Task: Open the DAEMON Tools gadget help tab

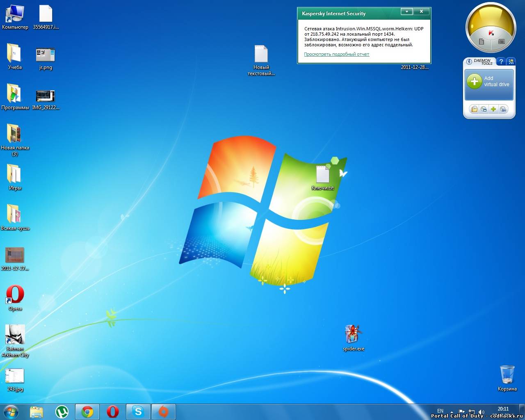Action: (501, 62)
